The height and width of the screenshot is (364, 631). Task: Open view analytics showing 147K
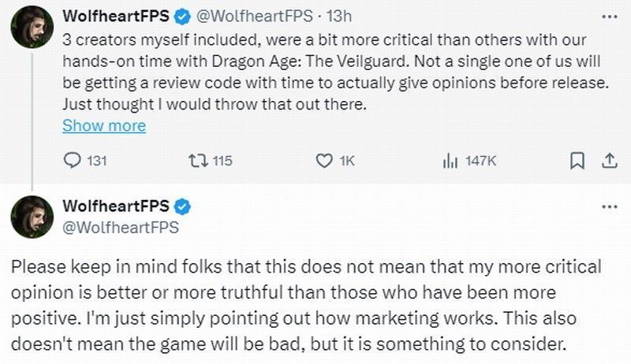[450, 161]
